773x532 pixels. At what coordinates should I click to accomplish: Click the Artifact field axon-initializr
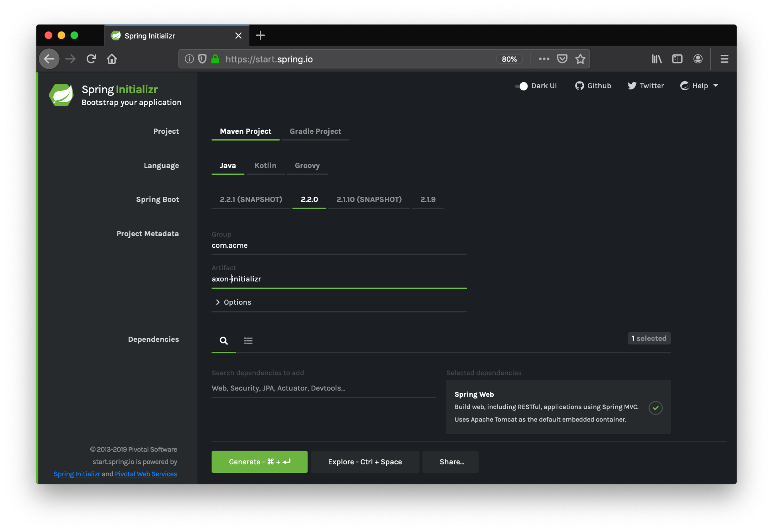pos(339,279)
